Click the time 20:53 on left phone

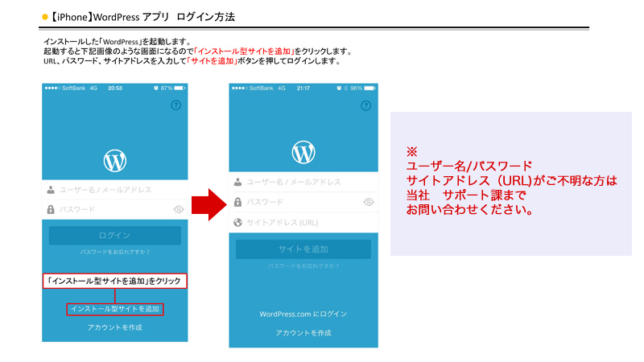pos(115,88)
